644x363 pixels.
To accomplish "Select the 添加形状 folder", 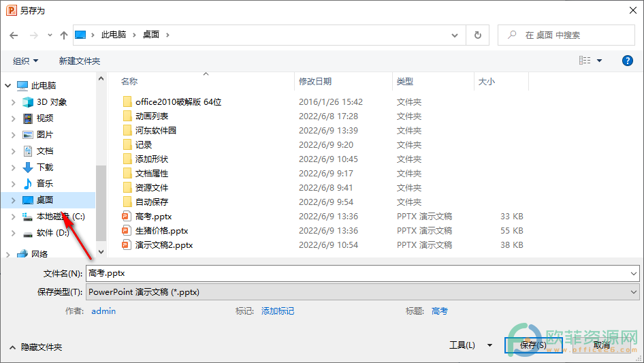I will 152,159.
